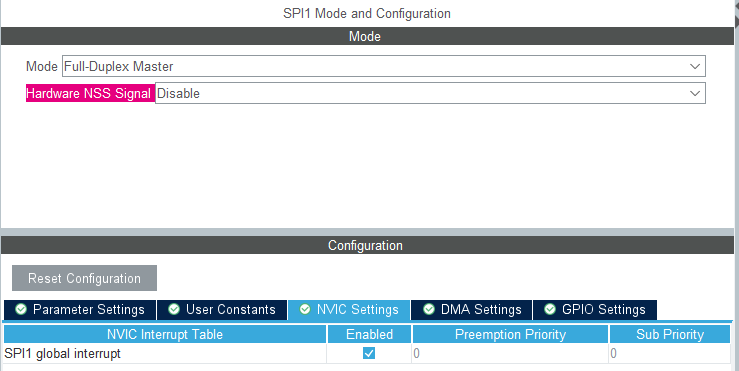Image resolution: width=739 pixels, height=371 pixels.
Task: Select the SPI1 global interrupt row label
Action: click(x=62, y=354)
